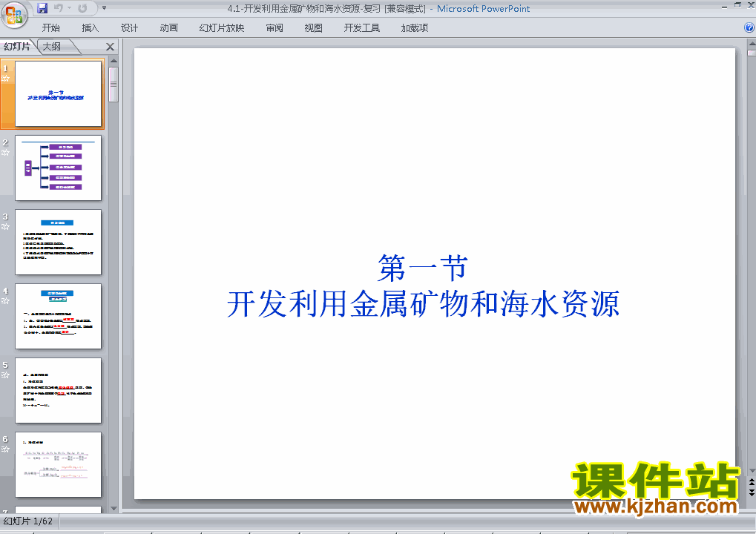This screenshot has width=756, height=534.
Task: Select slide 2 thumbnail with purple boxes
Action: pyautogui.click(x=59, y=168)
